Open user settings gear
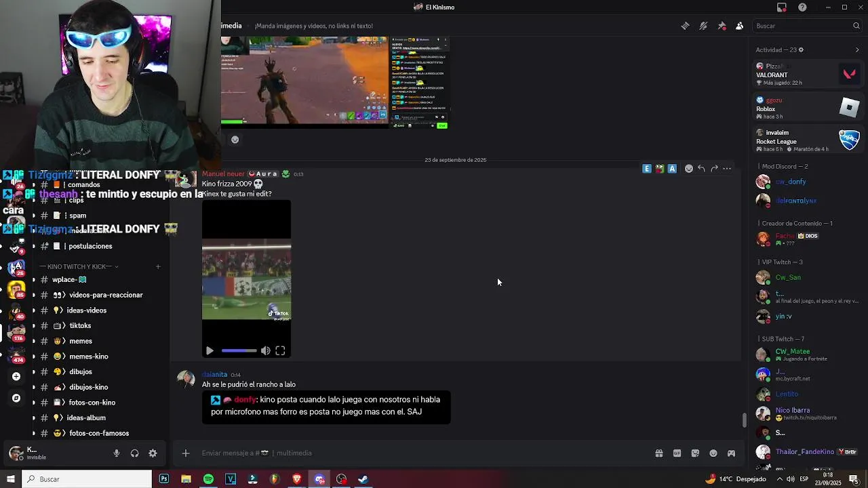The image size is (868, 488). click(153, 453)
